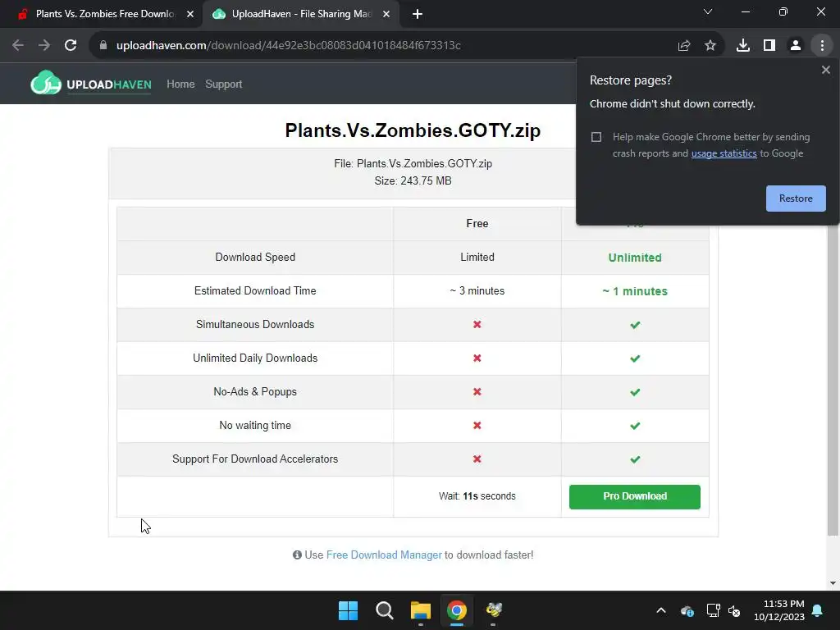
Task: Open the taskbar clock and date
Action: point(779,610)
